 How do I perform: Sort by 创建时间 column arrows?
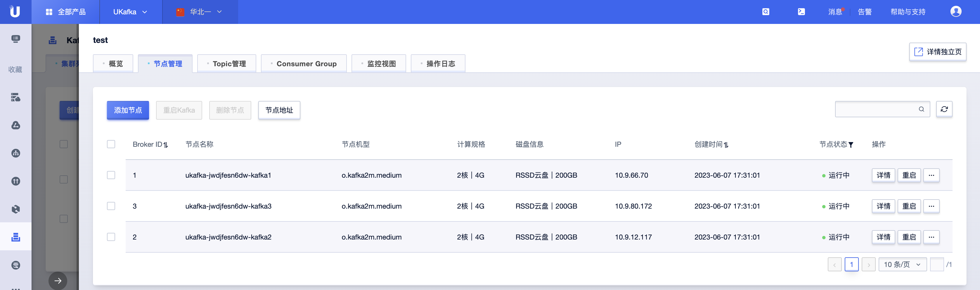tap(726, 145)
